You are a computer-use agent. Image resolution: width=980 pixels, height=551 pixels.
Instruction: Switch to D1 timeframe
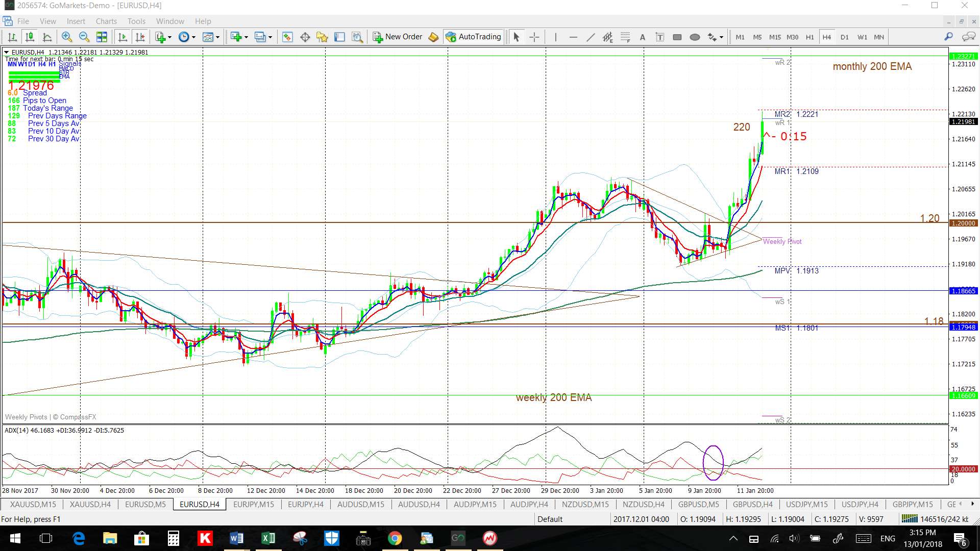pyautogui.click(x=844, y=37)
